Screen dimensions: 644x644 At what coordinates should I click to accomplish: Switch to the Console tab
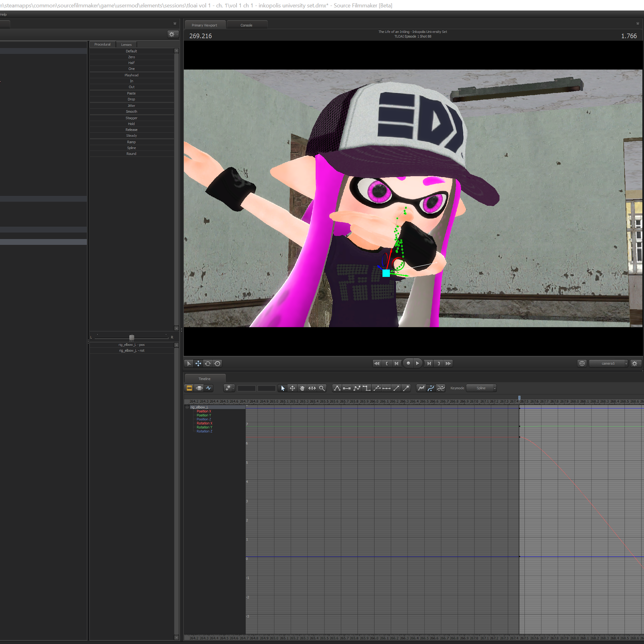click(247, 25)
